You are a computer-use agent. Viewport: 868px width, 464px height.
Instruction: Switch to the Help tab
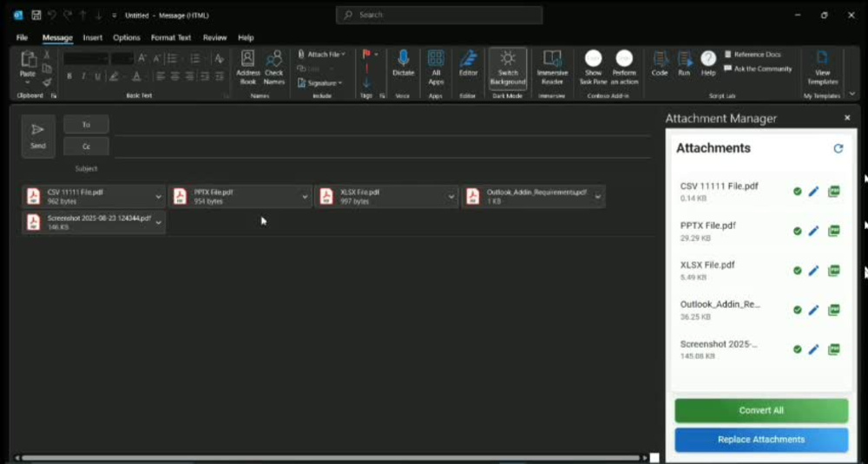click(246, 37)
